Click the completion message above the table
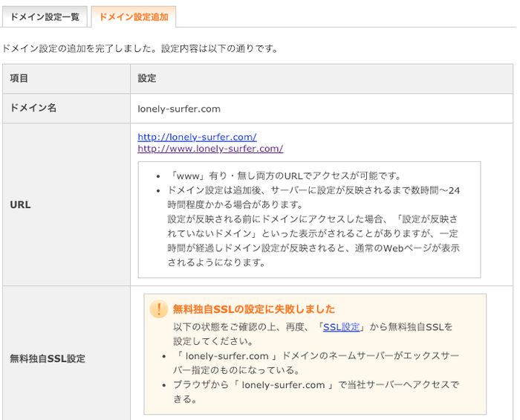The width and height of the screenshot is (520, 420). click(140, 48)
